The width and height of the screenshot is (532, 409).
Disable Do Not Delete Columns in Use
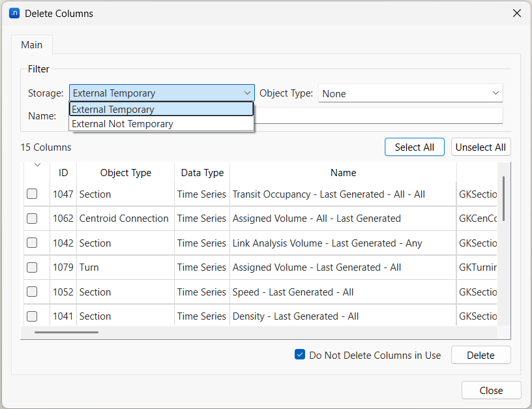(300, 354)
